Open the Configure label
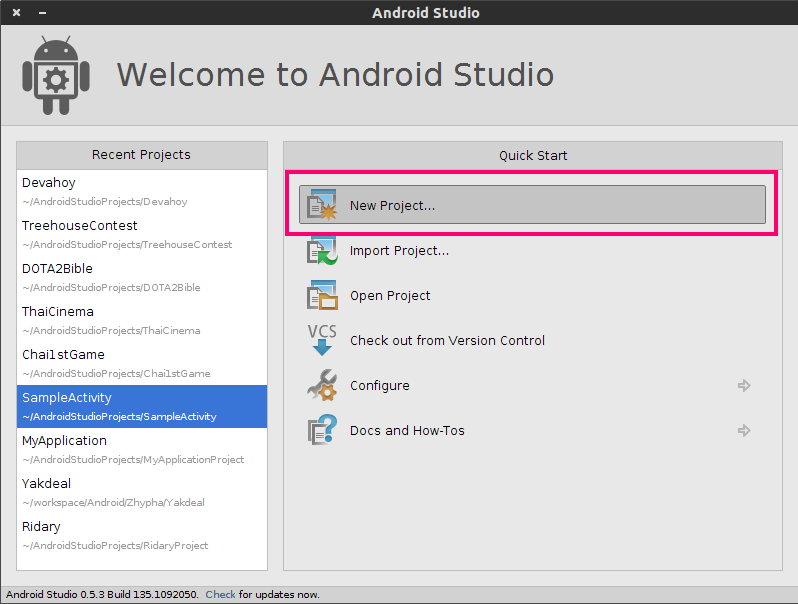Viewport: 798px width, 604px height. (x=380, y=386)
